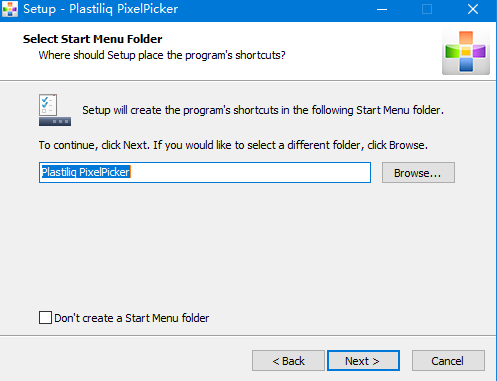Cancel the setup wizard
The height and width of the screenshot is (381, 497).
[x=448, y=361]
